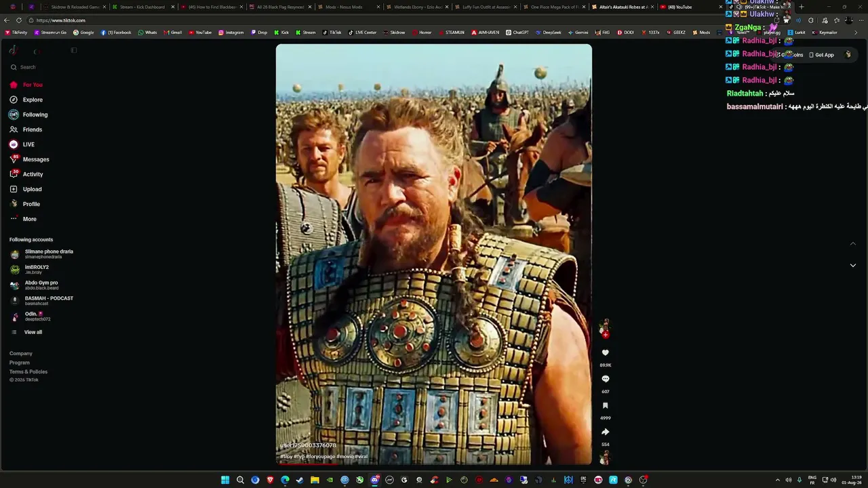This screenshot has height=488, width=868.
Task: Open the YouTube bookmark
Action: click(x=200, y=33)
